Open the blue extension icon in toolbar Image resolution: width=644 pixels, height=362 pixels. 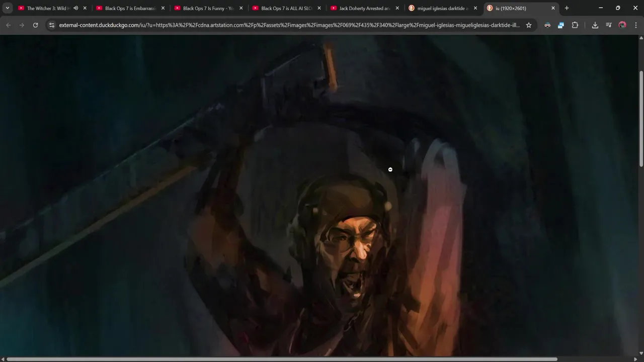pyautogui.click(x=561, y=25)
